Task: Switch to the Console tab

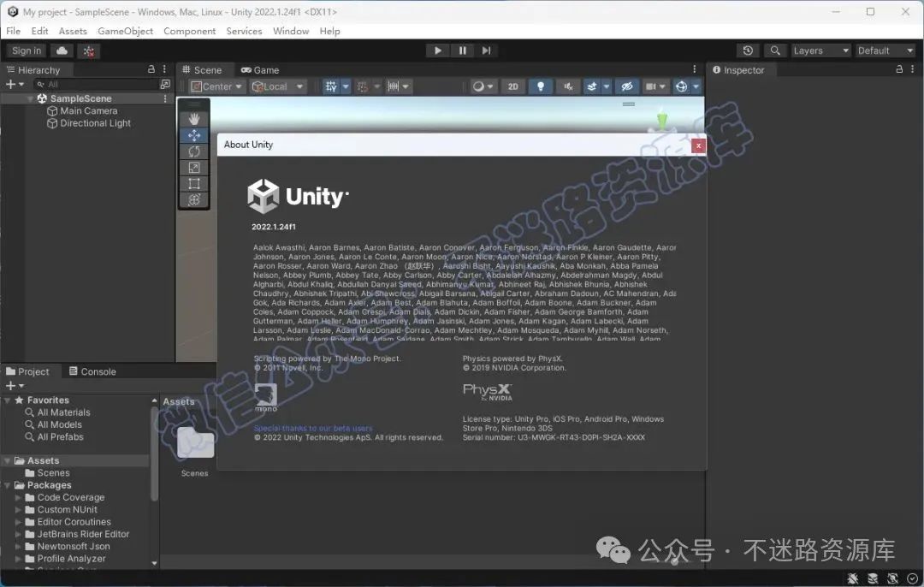Action: point(92,371)
